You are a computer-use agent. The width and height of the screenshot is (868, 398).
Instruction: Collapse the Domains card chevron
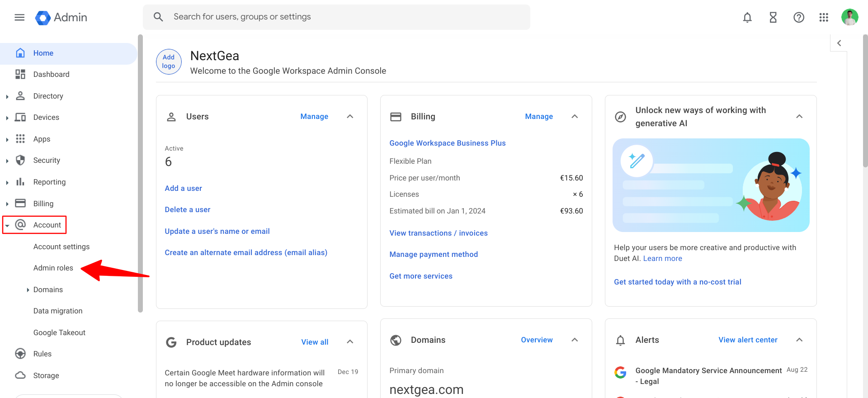pos(575,340)
